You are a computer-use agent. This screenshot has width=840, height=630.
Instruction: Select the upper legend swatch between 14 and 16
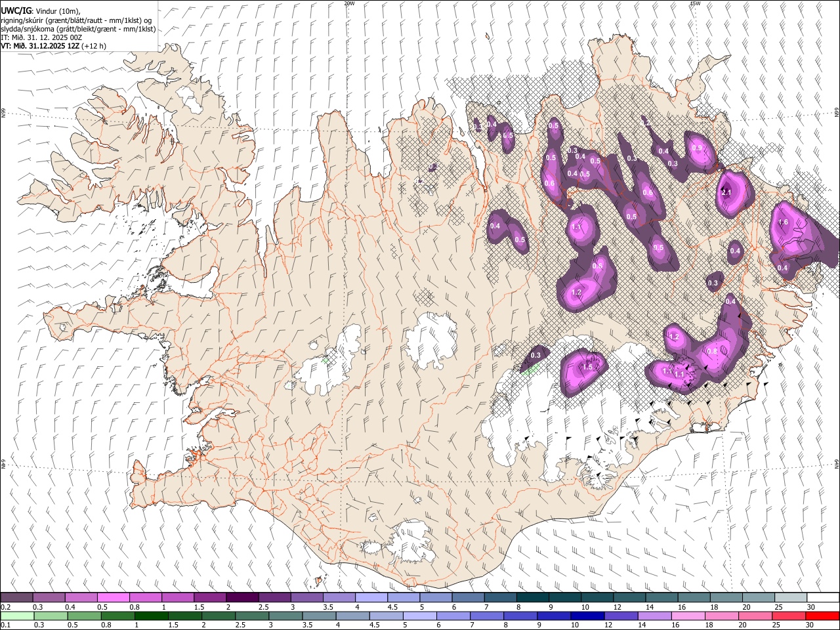(661, 598)
